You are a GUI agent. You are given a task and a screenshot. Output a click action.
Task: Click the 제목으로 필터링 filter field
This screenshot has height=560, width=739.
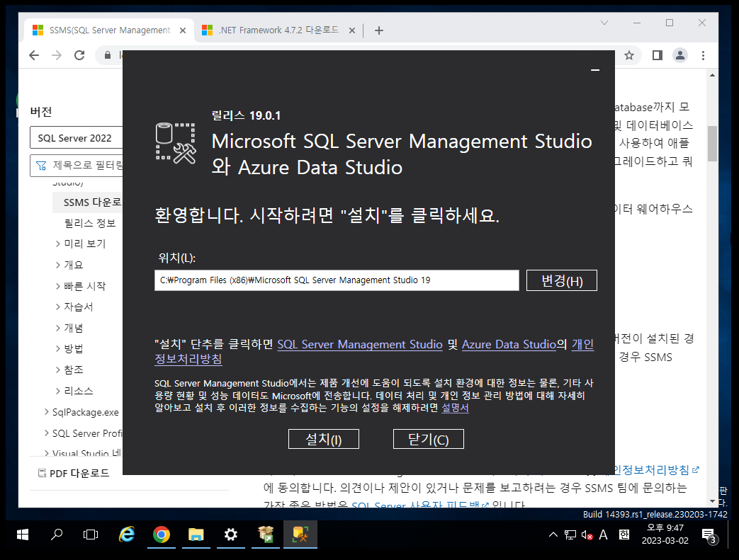pyautogui.click(x=77, y=166)
